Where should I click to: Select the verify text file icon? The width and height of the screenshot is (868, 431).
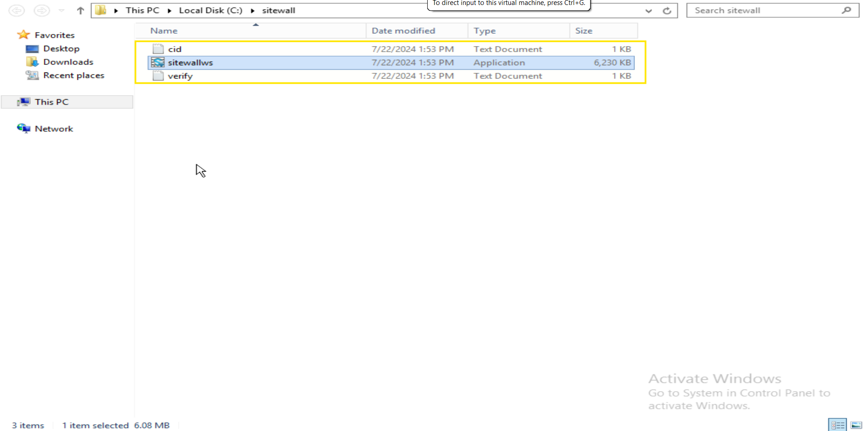click(x=158, y=76)
